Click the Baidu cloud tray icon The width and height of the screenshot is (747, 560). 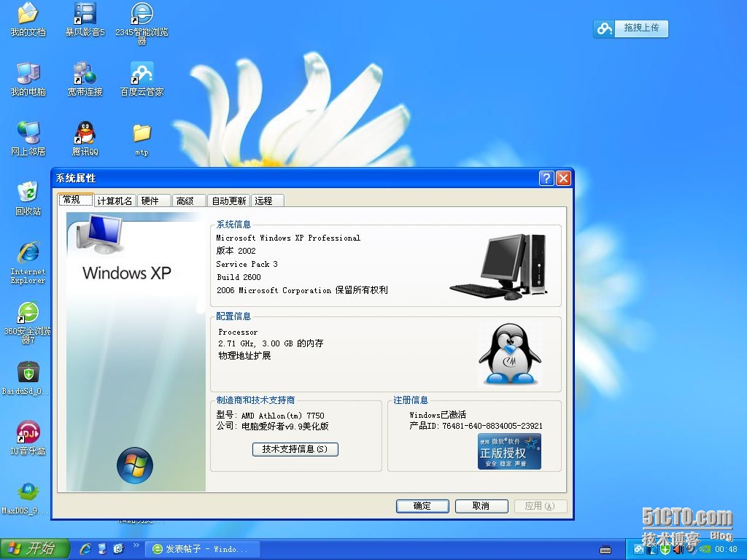tap(639, 550)
